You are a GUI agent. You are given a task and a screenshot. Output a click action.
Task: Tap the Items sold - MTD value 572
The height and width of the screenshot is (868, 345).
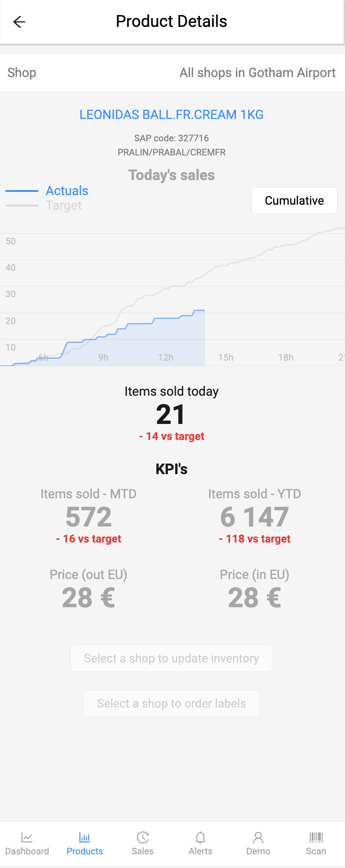pos(89,517)
